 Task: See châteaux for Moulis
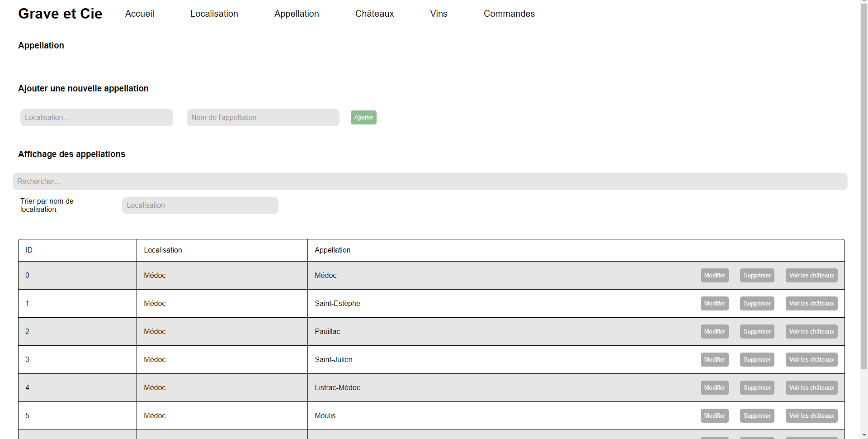tap(811, 416)
